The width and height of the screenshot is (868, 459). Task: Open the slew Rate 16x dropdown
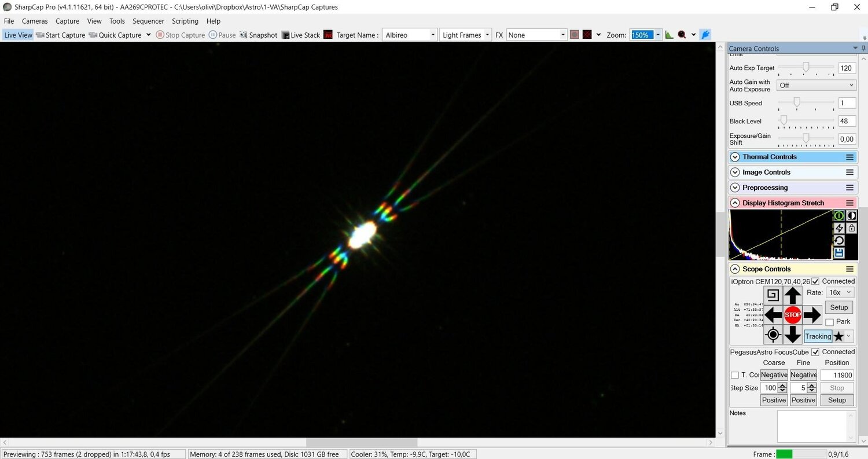tap(839, 292)
